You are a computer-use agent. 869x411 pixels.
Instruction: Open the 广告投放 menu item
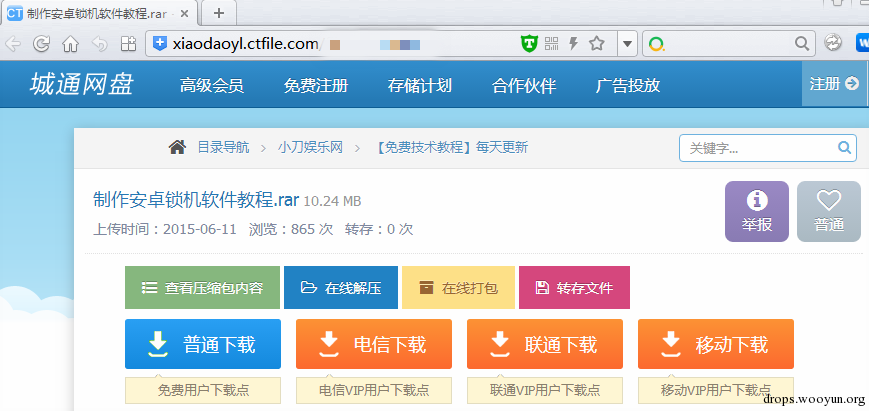pyautogui.click(x=628, y=85)
